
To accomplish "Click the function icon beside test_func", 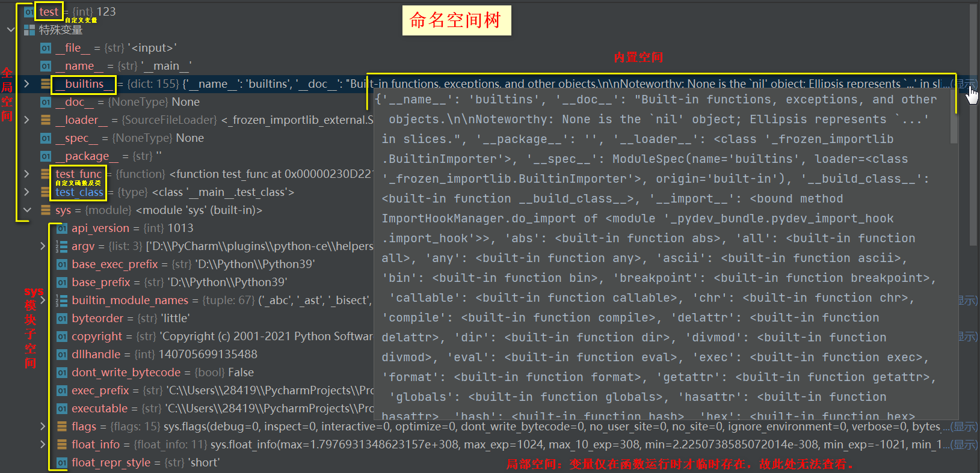I will click(46, 174).
